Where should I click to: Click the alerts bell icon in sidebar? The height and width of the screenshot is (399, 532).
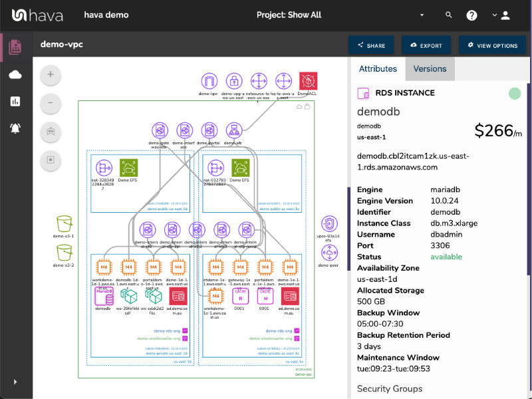tap(15, 126)
